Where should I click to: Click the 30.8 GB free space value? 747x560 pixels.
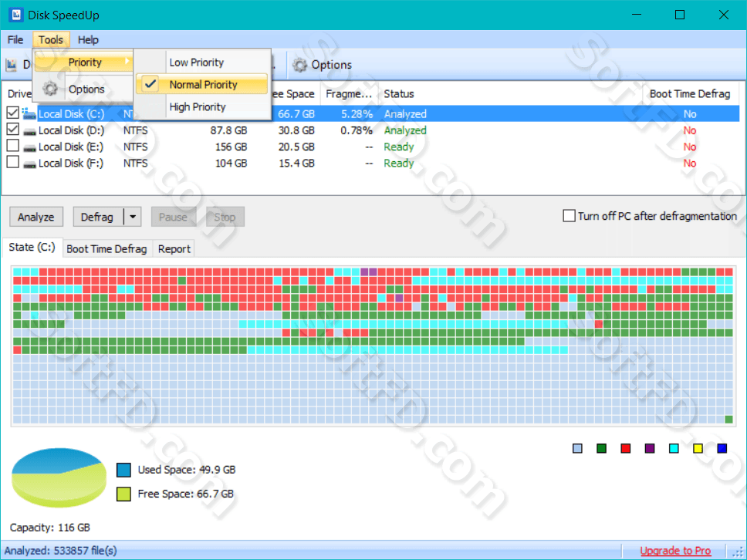coord(296,130)
